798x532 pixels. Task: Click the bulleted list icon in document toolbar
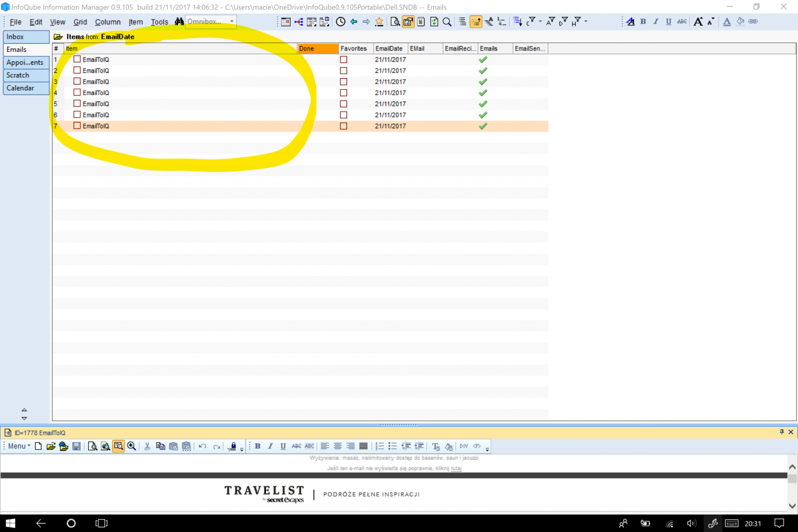393,446
